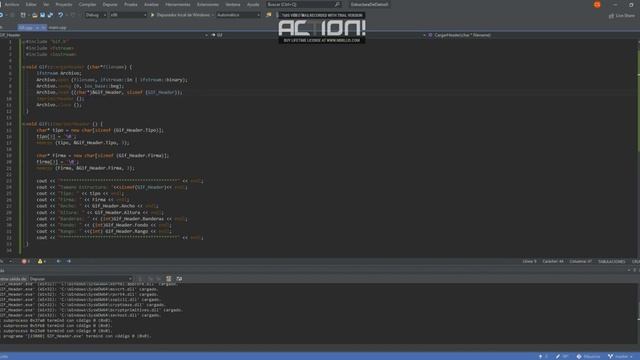Open the Depurar menu
640x360 pixels.
coord(110,4)
